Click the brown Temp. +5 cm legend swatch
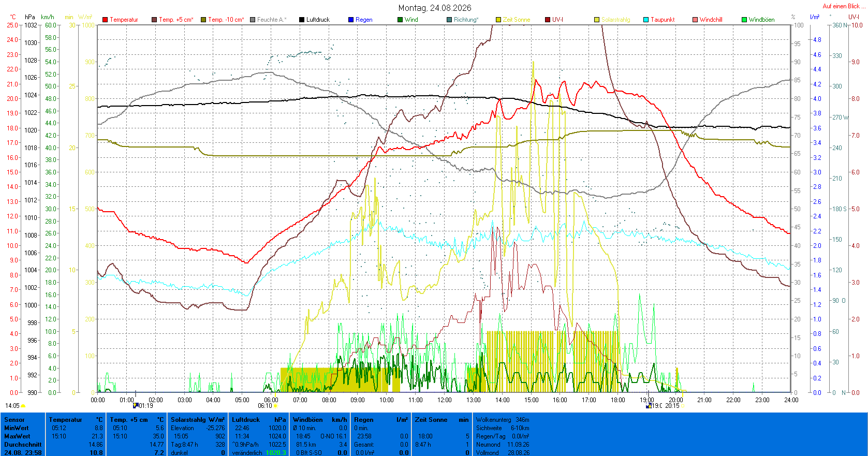Viewport: 868px width, 456px height. tap(154, 20)
